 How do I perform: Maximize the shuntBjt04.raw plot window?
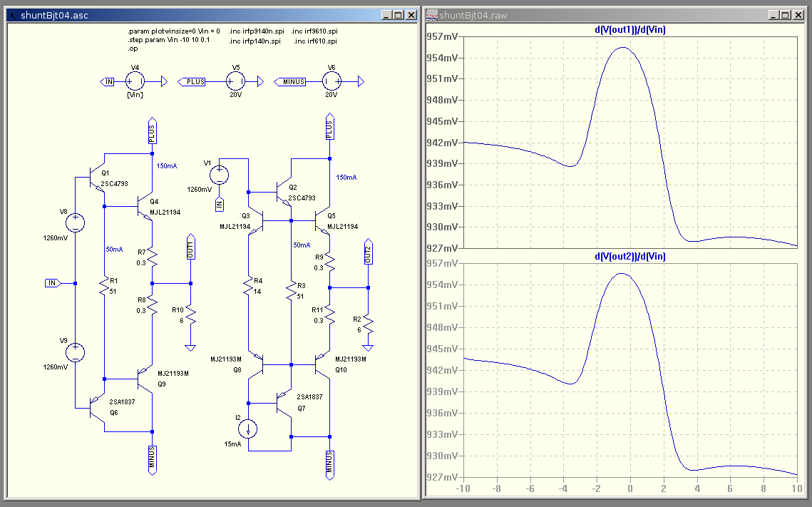(785, 15)
